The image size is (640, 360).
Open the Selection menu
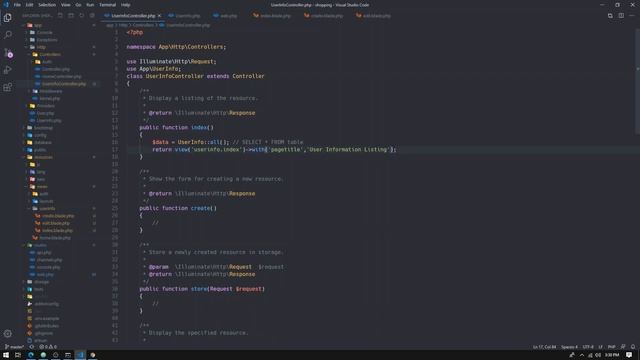coord(47,5)
